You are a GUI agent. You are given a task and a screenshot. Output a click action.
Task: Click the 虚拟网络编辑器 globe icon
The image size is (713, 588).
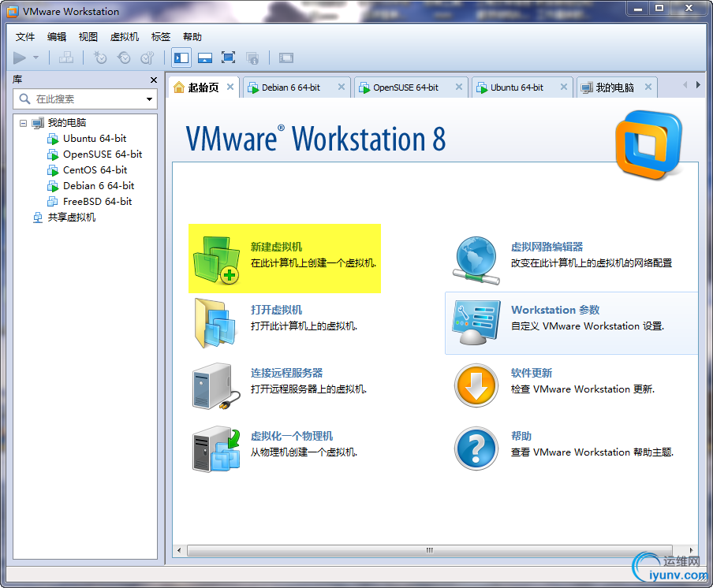pos(476,260)
